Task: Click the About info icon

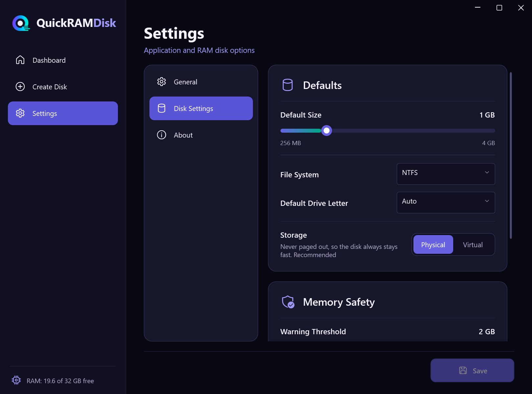Action: [x=162, y=135]
